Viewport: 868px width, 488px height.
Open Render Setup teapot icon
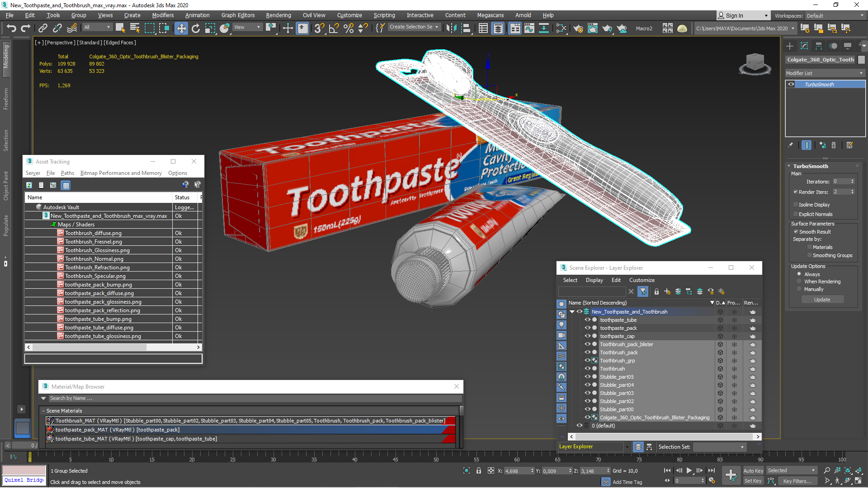pyautogui.click(x=578, y=28)
